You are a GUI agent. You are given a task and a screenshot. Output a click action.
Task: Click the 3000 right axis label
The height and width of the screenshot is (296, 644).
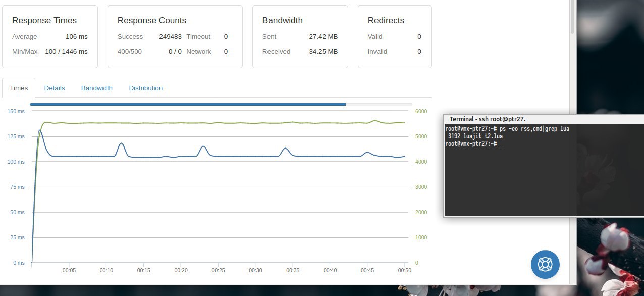click(421, 187)
